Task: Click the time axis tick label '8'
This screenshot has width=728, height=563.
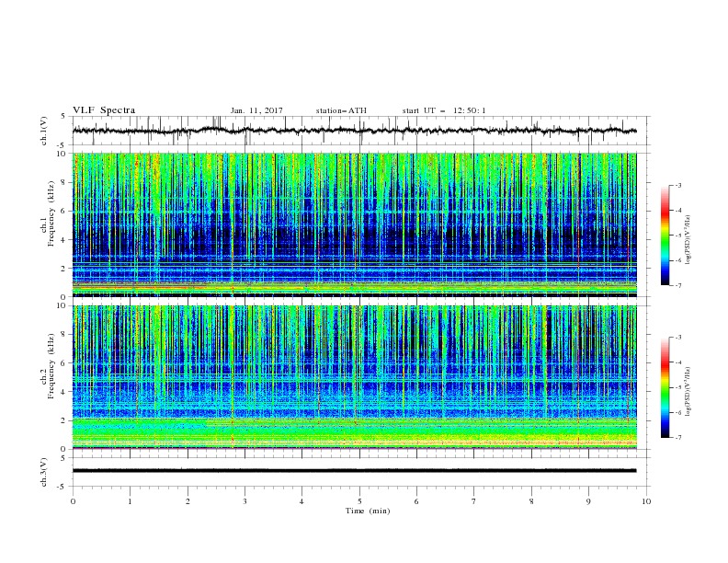Action: 531,501
